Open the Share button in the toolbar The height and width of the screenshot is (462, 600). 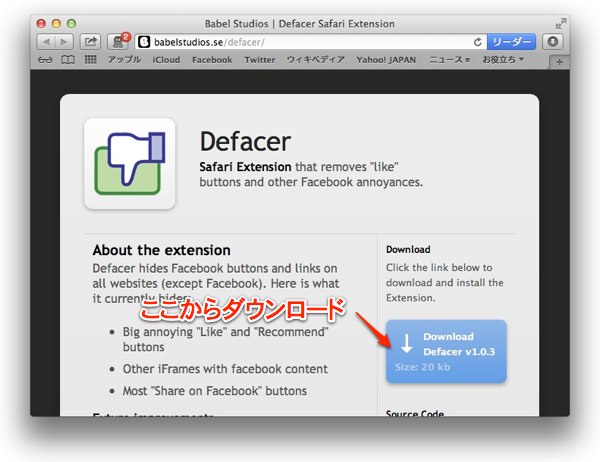(x=90, y=42)
